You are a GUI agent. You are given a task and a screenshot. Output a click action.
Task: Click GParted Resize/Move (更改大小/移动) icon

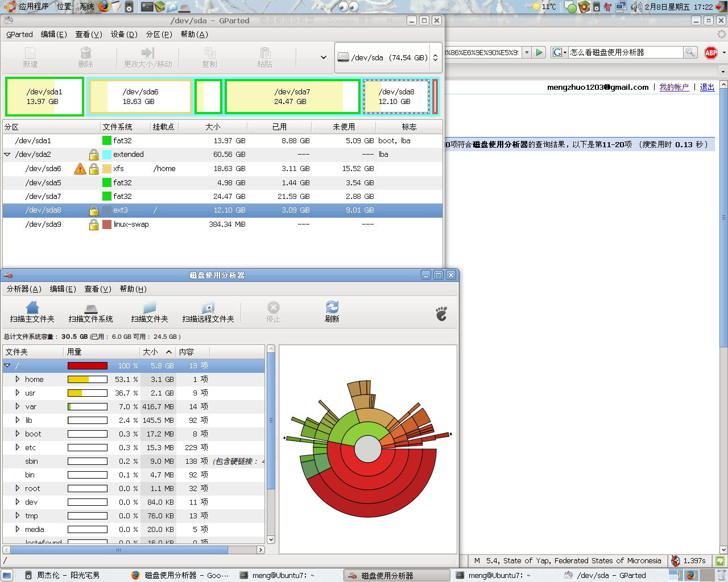pyautogui.click(x=148, y=53)
